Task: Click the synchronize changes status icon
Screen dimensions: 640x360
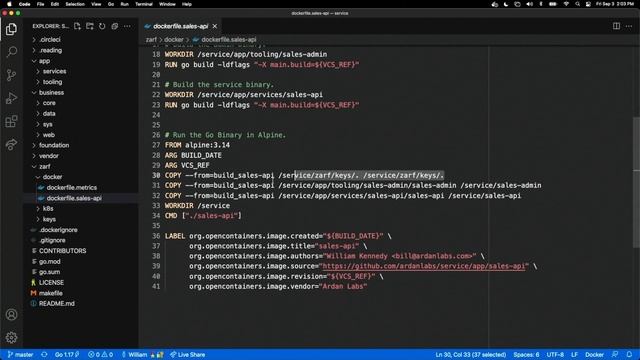Action: 44,355
